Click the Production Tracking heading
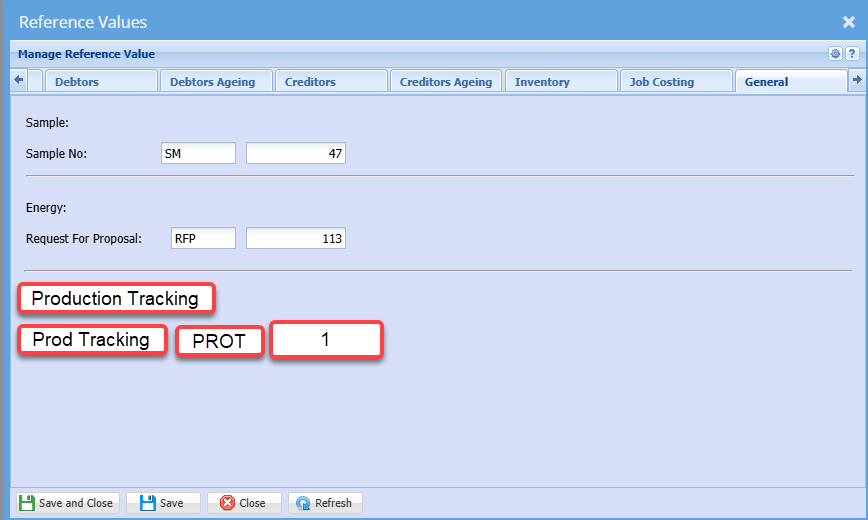868x520 pixels. (116, 298)
